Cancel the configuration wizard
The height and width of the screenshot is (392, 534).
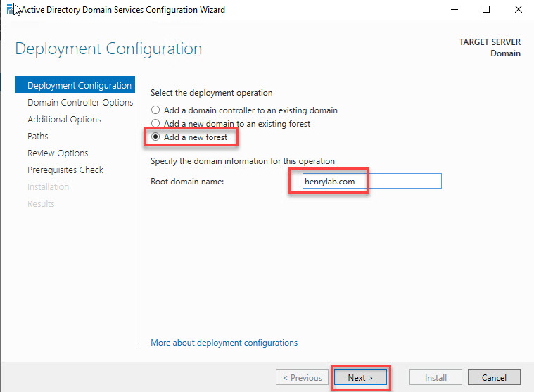pyautogui.click(x=493, y=378)
